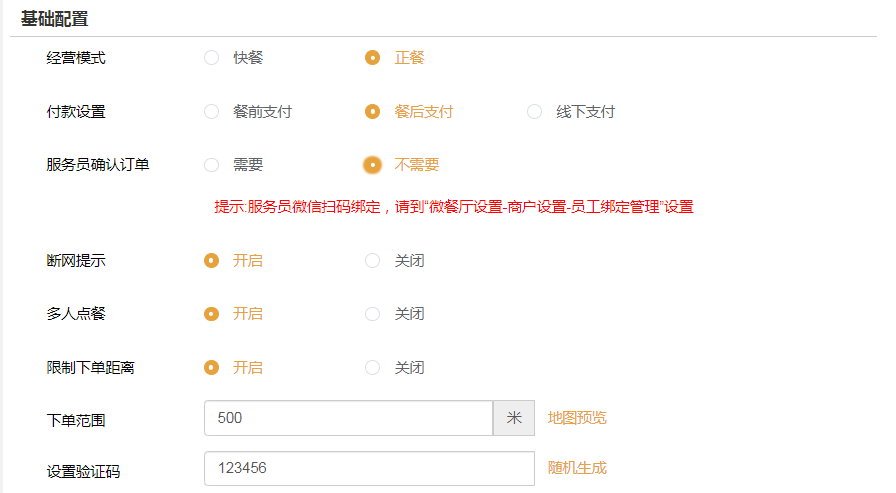
Task: Choose 餐前支付 payment setting
Action: point(212,112)
